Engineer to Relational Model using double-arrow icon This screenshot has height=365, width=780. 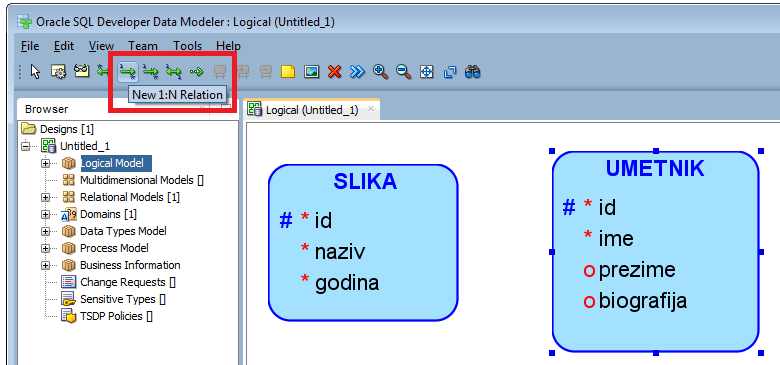coord(357,72)
